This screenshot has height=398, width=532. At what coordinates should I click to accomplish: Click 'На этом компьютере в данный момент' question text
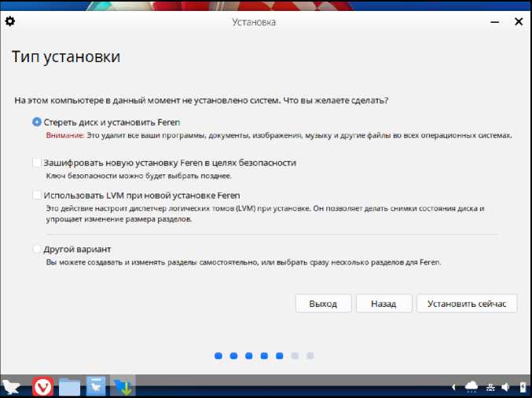point(201,100)
